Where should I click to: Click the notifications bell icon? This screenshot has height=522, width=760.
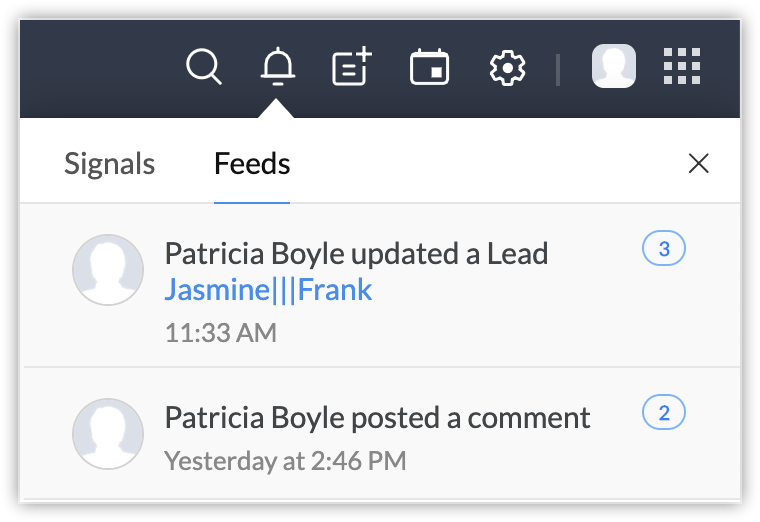pos(278,68)
